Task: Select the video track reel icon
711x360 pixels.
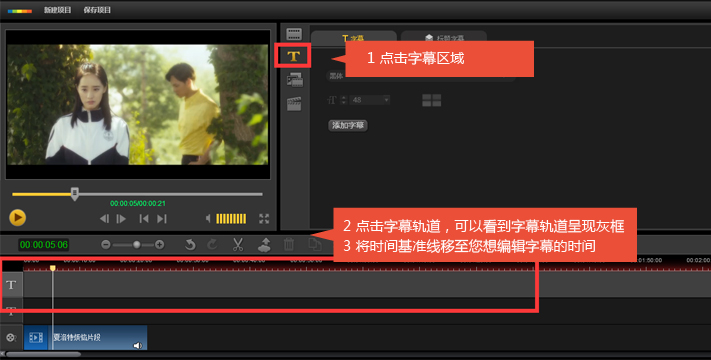Action: click(11, 337)
